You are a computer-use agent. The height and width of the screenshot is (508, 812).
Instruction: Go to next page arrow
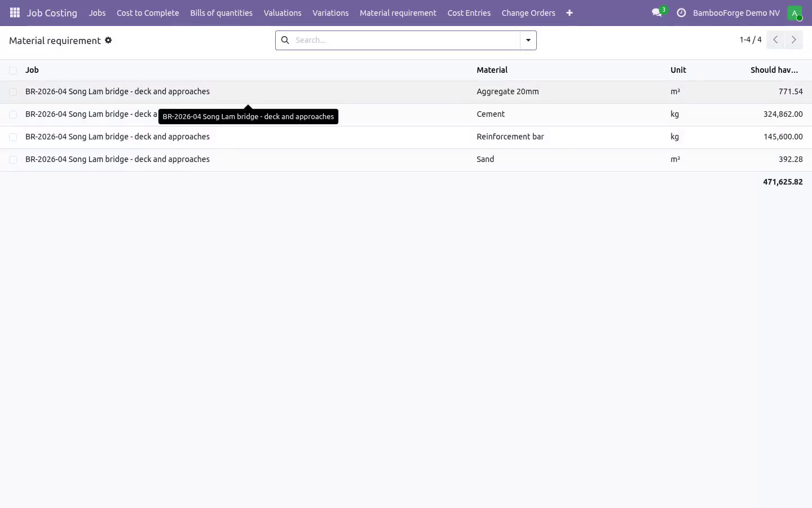[794, 40]
